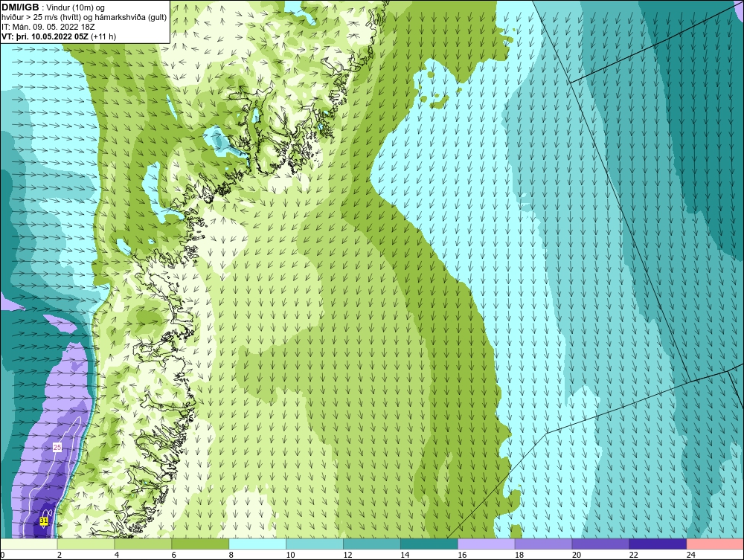Click the legend scale value "4"
744x560 pixels.
pyautogui.click(x=117, y=555)
